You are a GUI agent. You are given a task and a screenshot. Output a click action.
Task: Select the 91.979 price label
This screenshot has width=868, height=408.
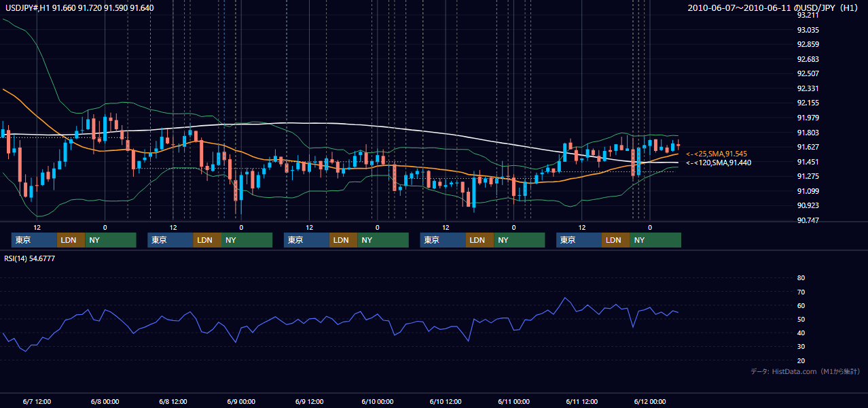click(808, 118)
